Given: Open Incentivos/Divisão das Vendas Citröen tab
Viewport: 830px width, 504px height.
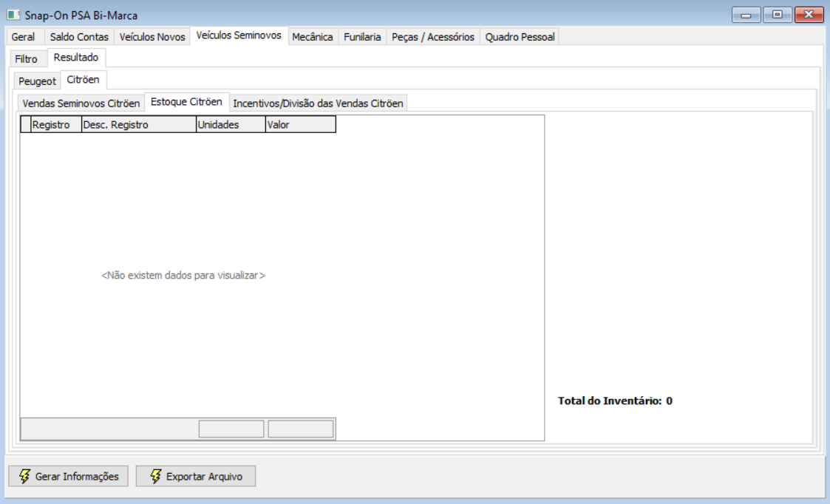Looking at the screenshot, I should click(x=318, y=103).
